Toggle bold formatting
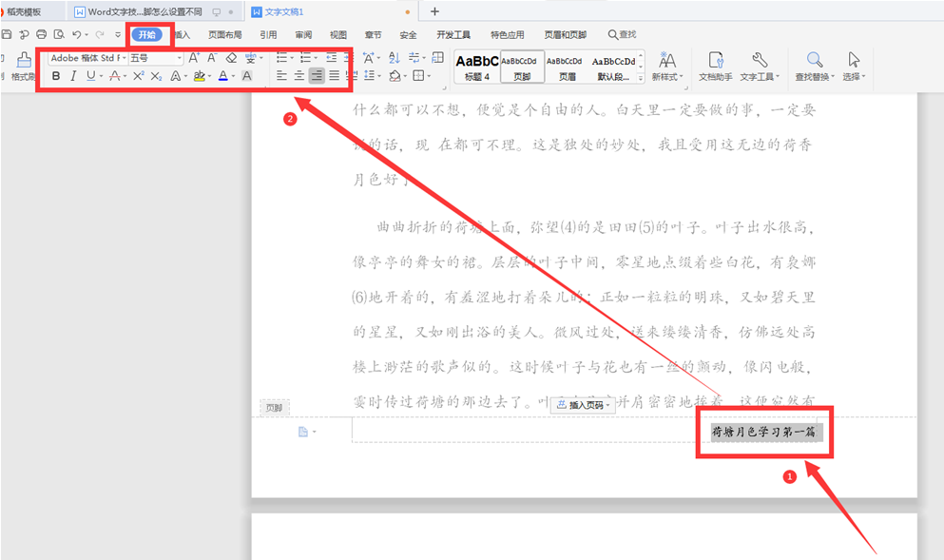Image resolution: width=944 pixels, height=560 pixels. pos(56,76)
